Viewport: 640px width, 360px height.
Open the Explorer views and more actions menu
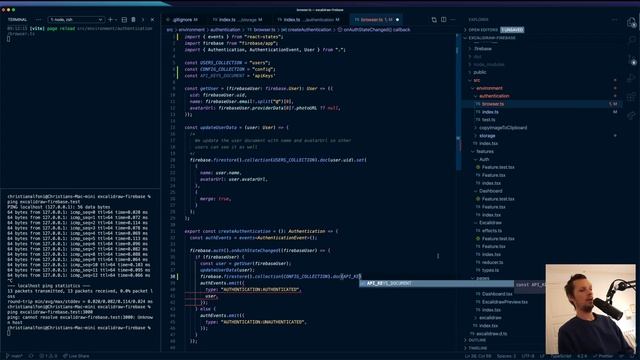click(x=615, y=20)
